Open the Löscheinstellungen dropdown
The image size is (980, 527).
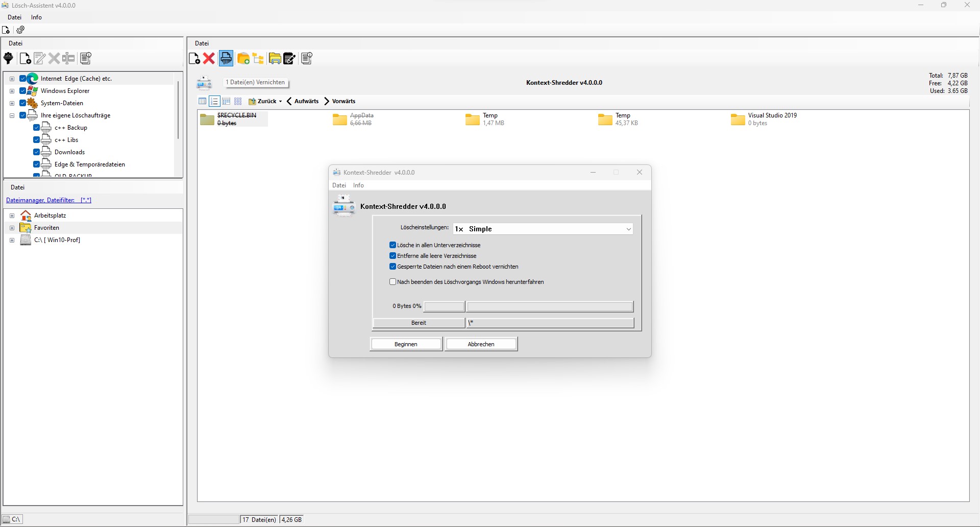coord(543,229)
